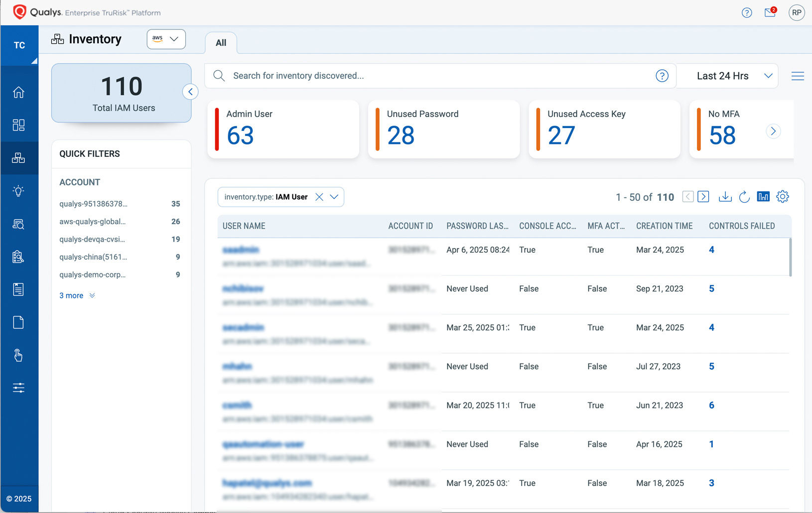Image resolution: width=812 pixels, height=513 pixels.
Task: Open the hand-pointer sidebar icon
Action: pos(18,355)
